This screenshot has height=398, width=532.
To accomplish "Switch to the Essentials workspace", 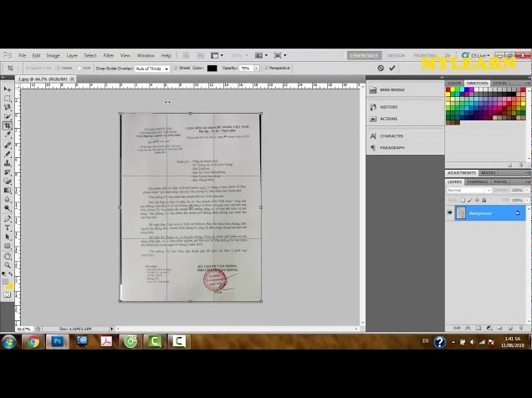I will (x=364, y=55).
